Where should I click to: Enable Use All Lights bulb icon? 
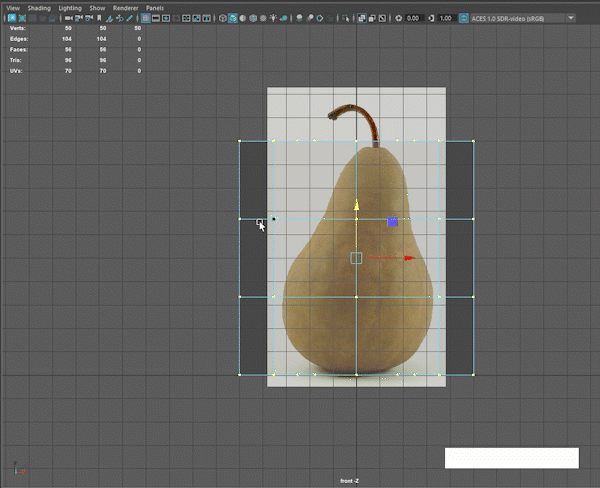pyautogui.click(x=273, y=18)
